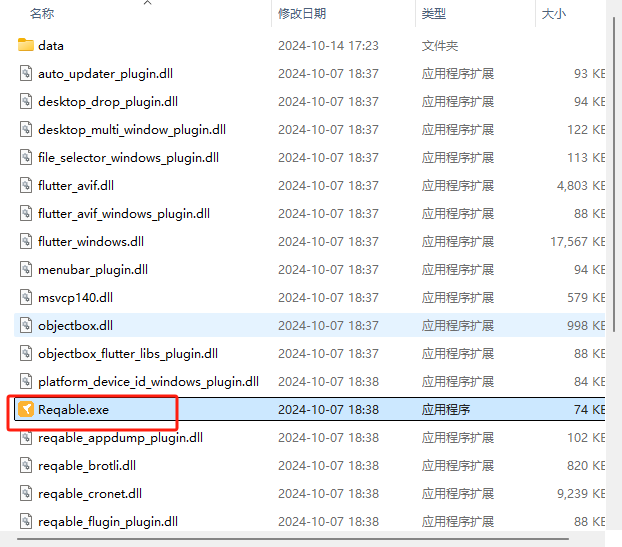The height and width of the screenshot is (547, 622).
Task: Select file name menubar_plugin.dll
Action: pos(93,270)
